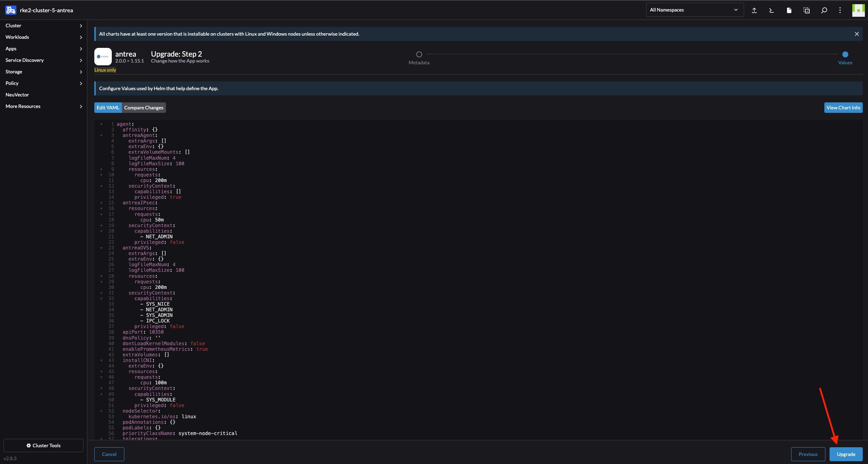Click the 'extraVolumeMounts: []' line 6
Screen dimensions: 868x464
159,152
